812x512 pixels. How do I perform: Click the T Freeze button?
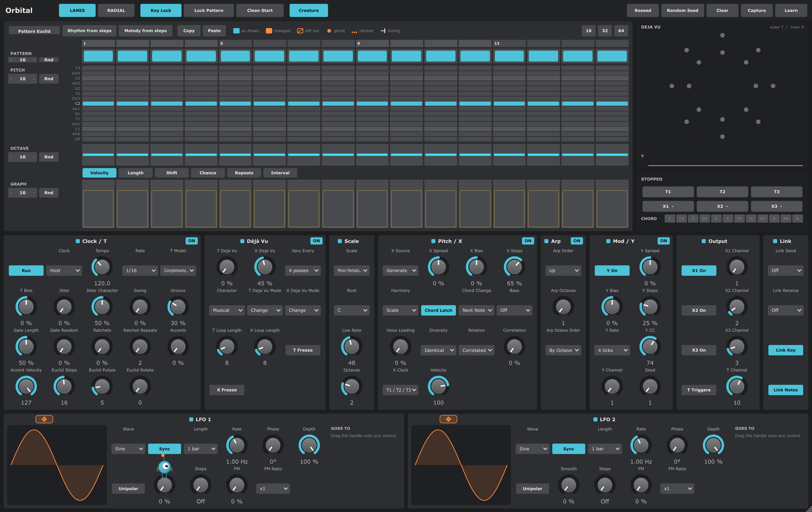tap(302, 350)
